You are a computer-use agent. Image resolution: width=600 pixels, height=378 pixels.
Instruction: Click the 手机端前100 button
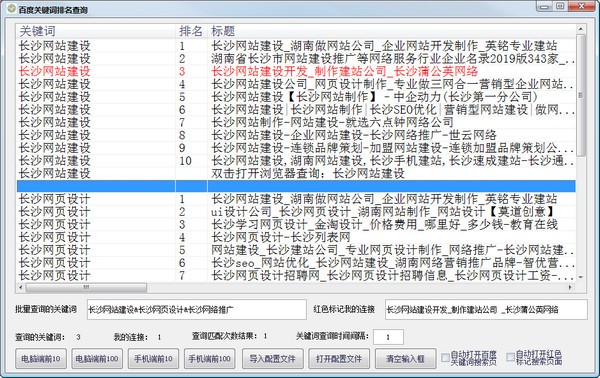[x=210, y=359]
